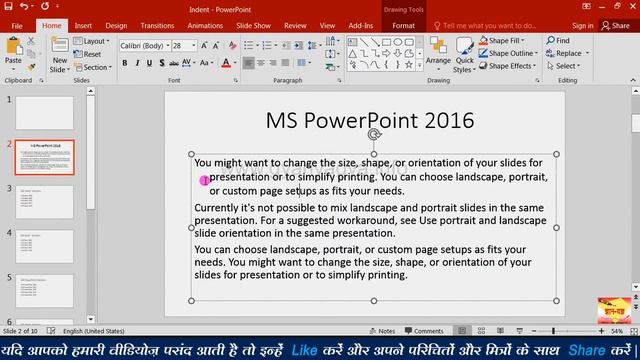Image resolution: width=640 pixels, height=360 pixels.
Task: Open the Change Case Aa dropdown
Action: tap(207, 63)
